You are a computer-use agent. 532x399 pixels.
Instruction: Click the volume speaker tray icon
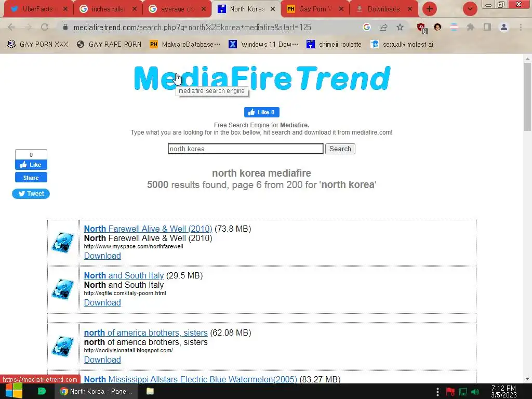pyautogui.click(x=475, y=392)
